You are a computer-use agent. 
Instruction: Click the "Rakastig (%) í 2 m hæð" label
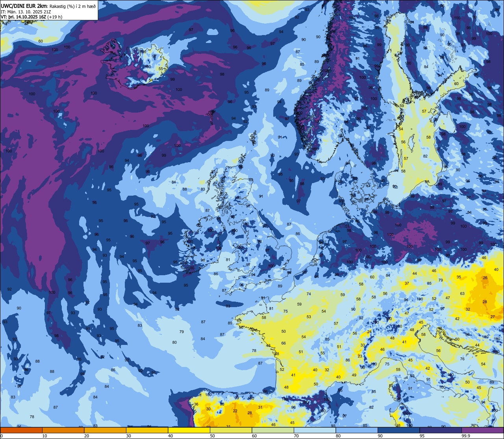[x=72, y=6]
